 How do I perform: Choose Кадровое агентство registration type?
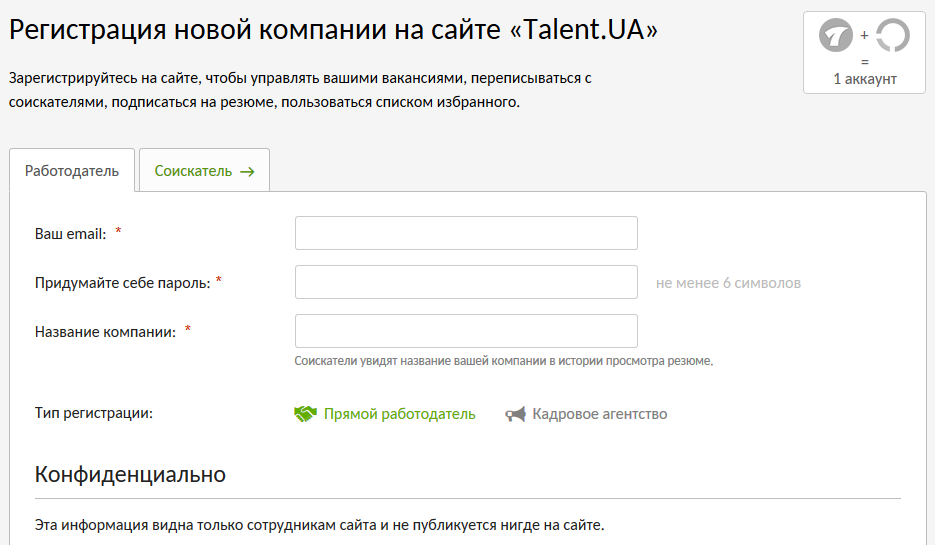pyautogui.click(x=599, y=414)
